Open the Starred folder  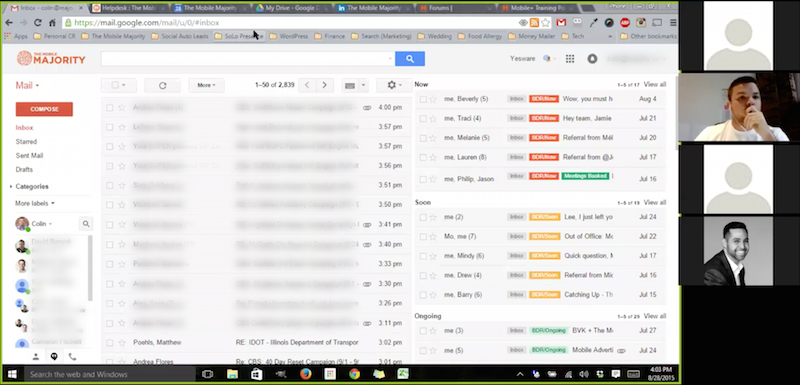point(26,142)
